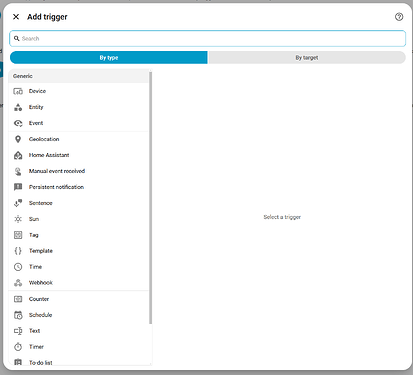
Task: Switch to the By type tab
Action: (x=109, y=58)
